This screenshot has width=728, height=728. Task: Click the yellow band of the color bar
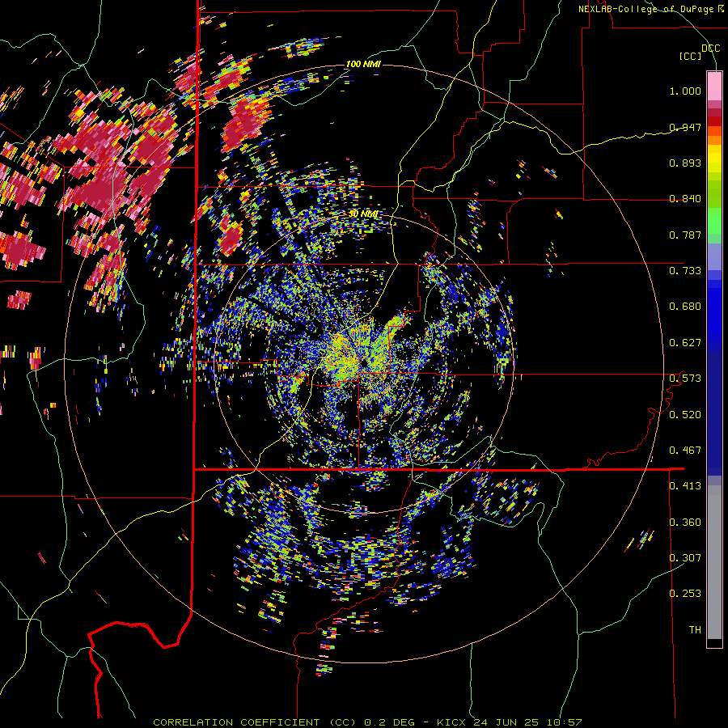(x=714, y=159)
